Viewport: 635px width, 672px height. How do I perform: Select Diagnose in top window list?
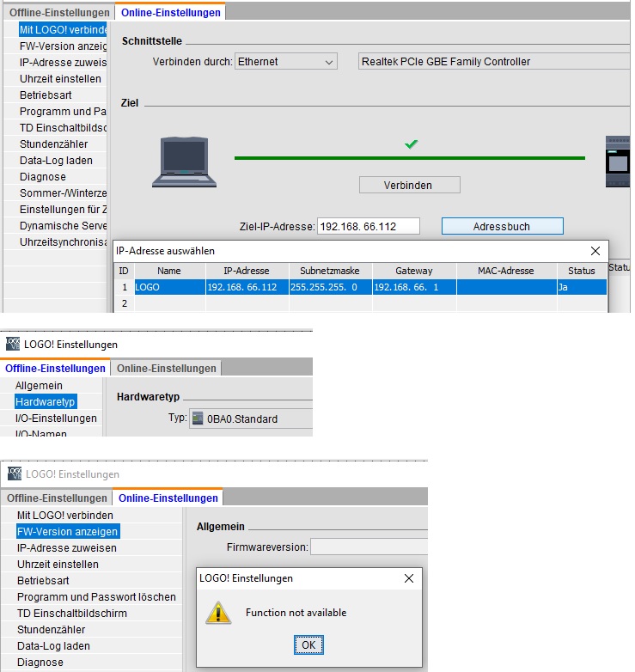pos(43,176)
